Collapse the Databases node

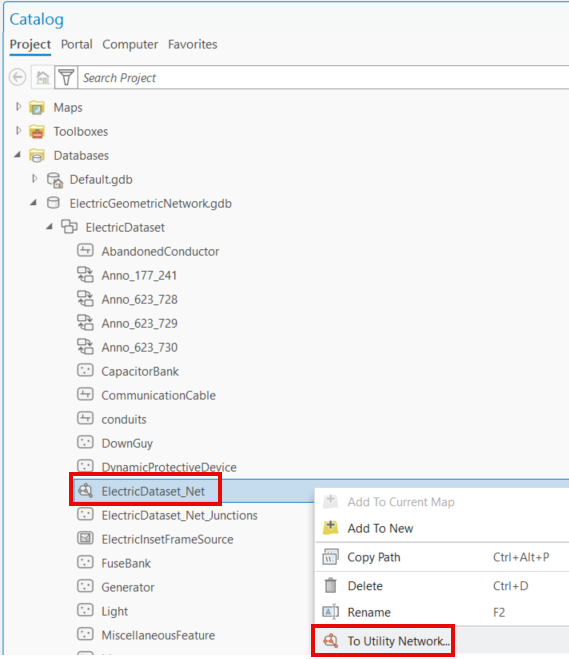pos(18,155)
